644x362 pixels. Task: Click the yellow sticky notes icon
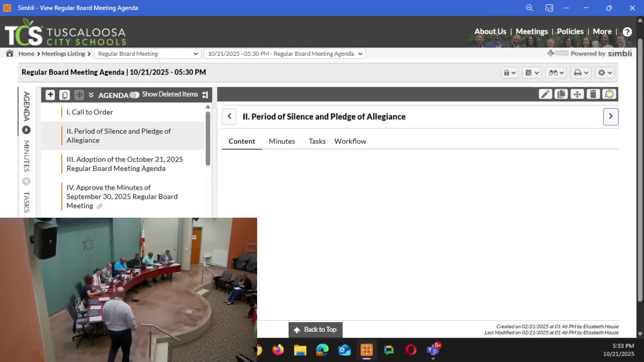609,94
